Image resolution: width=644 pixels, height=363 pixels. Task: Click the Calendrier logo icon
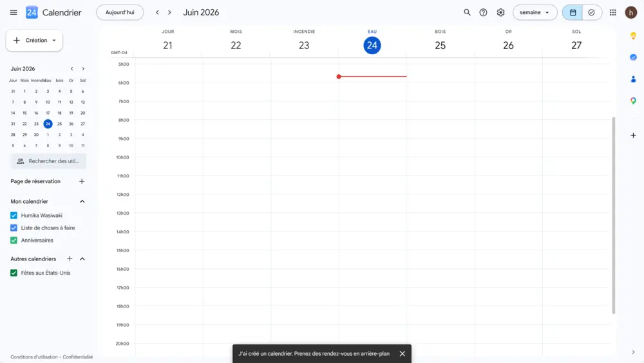tap(32, 12)
